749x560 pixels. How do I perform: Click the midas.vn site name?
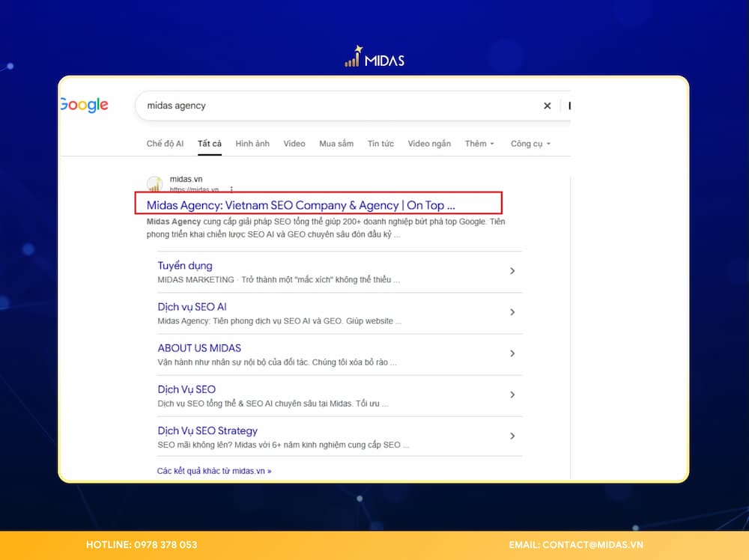187,179
